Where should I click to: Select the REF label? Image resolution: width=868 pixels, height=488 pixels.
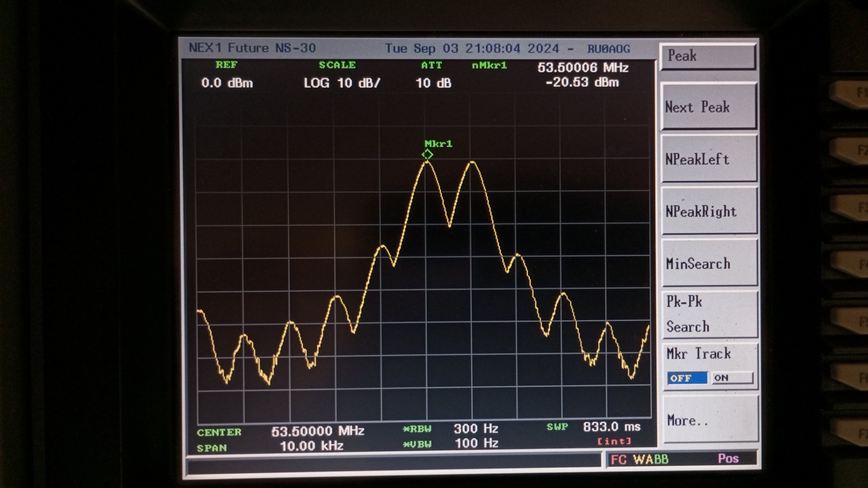[226, 65]
